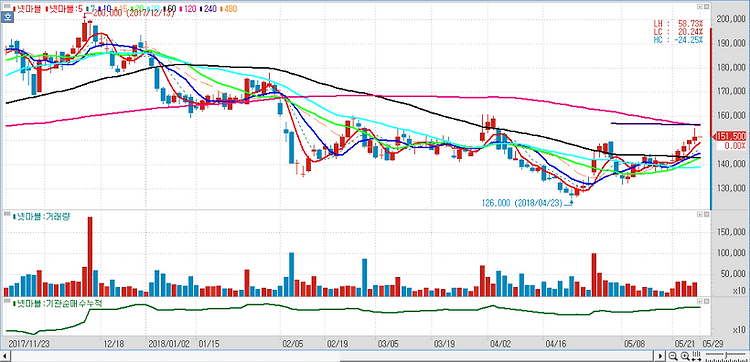The height and width of the screenshot is (362, 750).
Task: Select the 넷마블:5 moving average legend
Action: click(64, 9)
